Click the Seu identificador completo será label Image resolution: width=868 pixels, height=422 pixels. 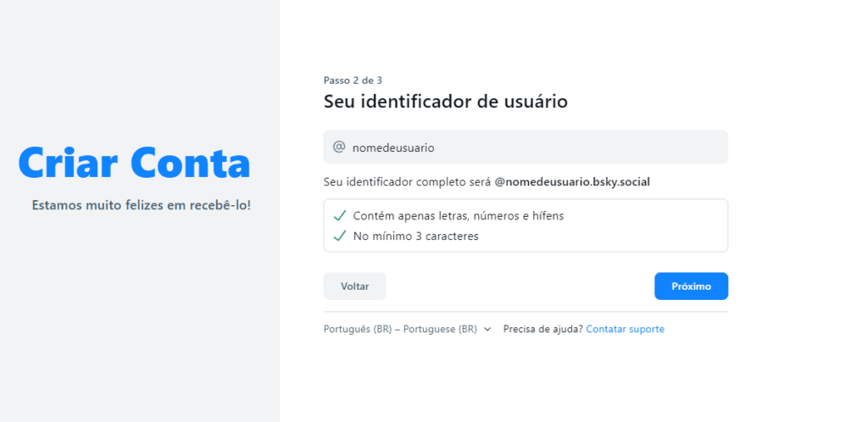(408, 181)
